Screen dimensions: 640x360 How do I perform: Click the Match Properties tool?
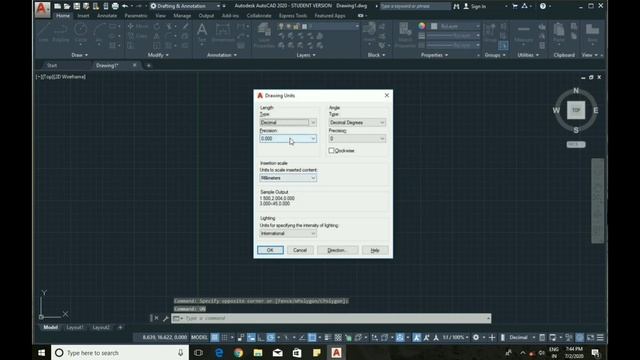(405, 36)
